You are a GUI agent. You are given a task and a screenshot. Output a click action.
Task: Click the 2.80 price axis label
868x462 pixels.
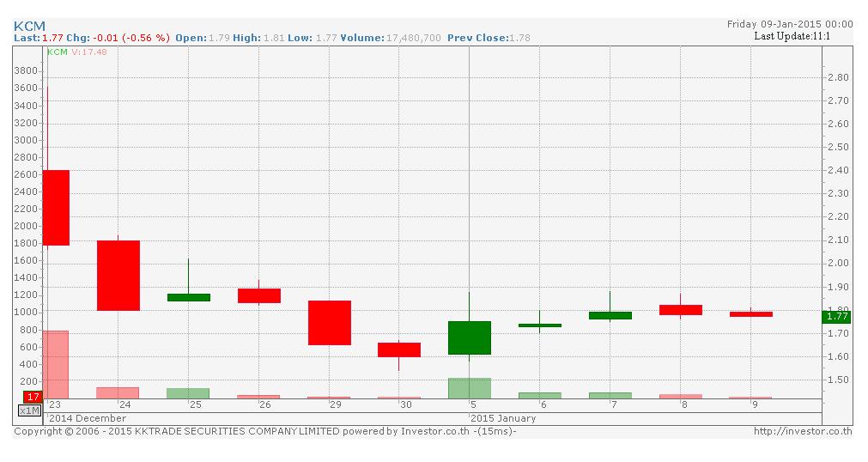[x=838, y=77]
